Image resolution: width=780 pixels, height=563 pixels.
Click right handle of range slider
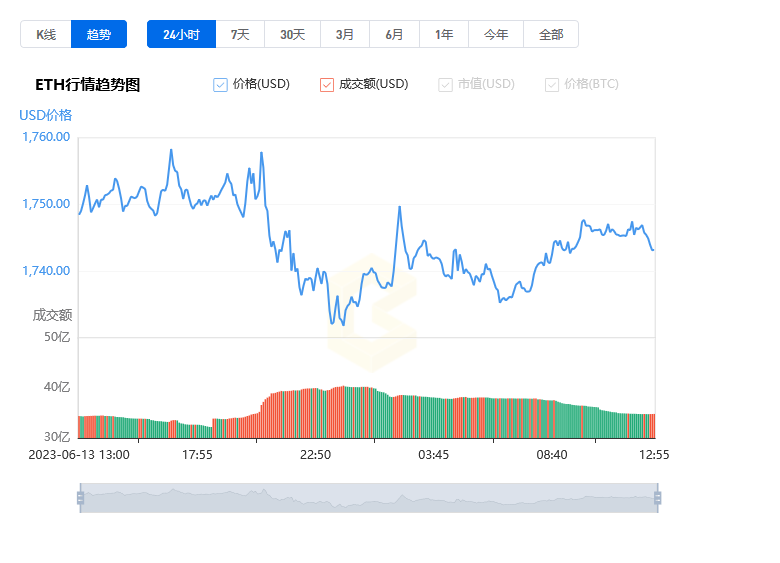pos(658,498)
